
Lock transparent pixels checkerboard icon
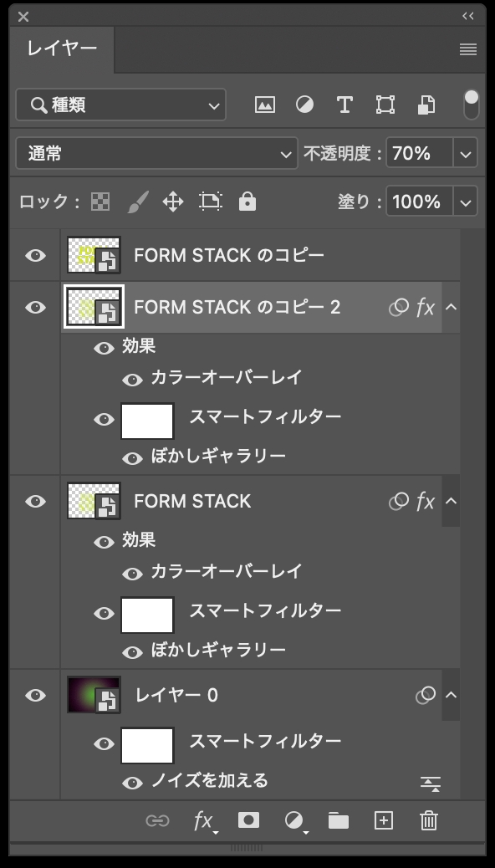100,202
